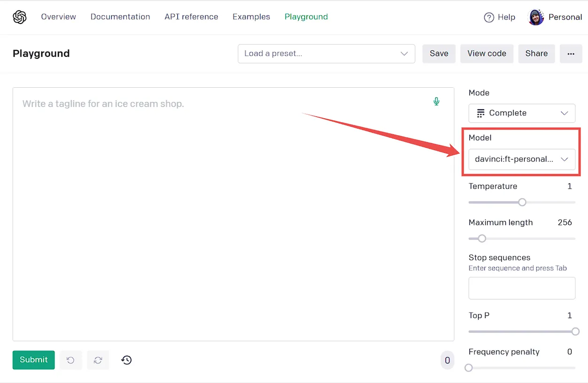Click the undo last icon
588x383 pixels.
[x=70, y=360]
